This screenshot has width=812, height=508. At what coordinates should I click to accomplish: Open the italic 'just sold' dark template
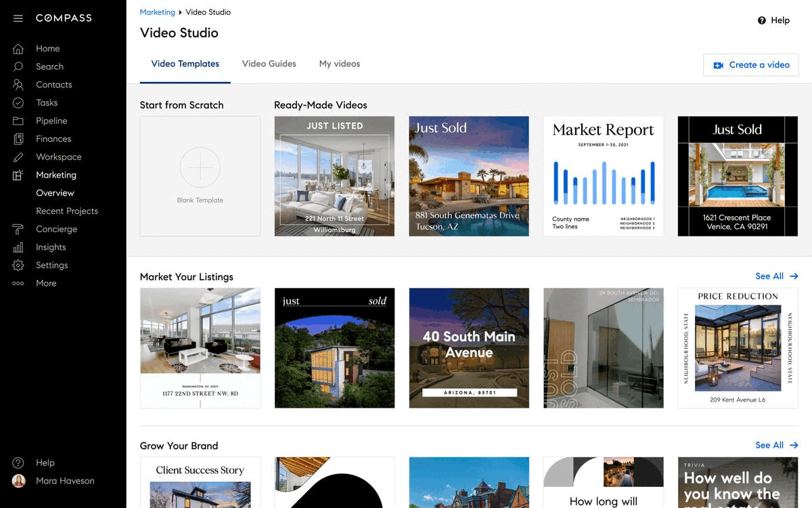click(334, 348)
